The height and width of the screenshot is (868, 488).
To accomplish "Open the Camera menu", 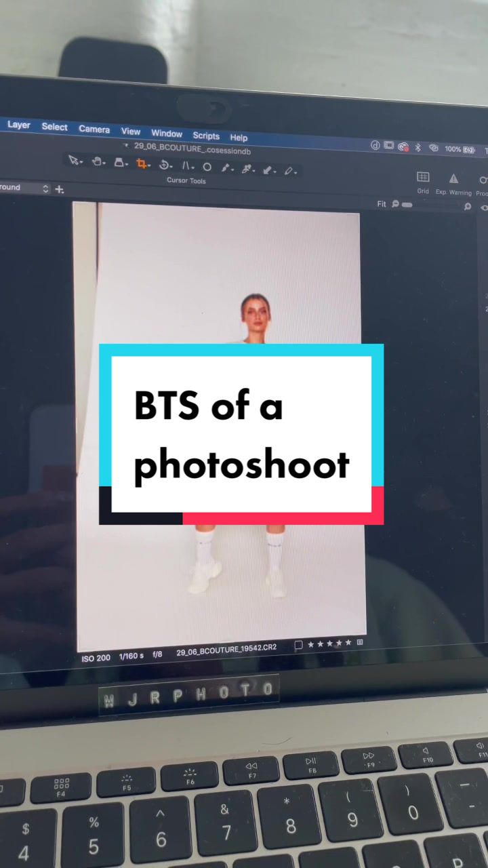I will [x=94, y=129].
